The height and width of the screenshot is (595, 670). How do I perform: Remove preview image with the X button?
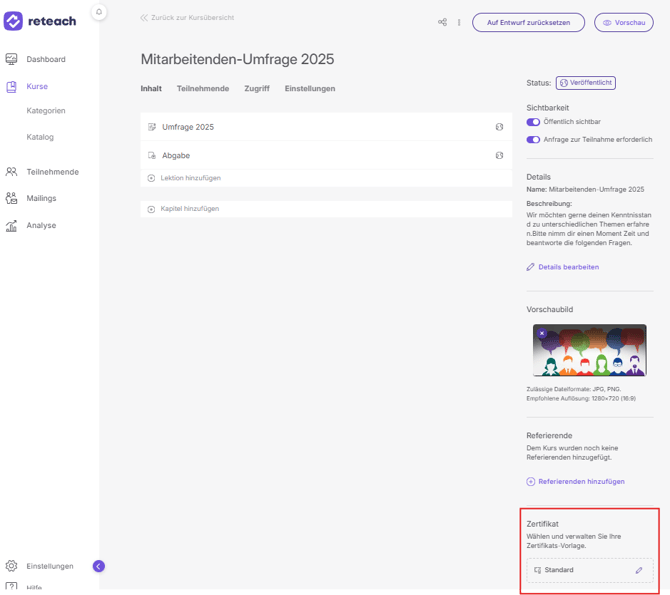click(x=542, y=333)
